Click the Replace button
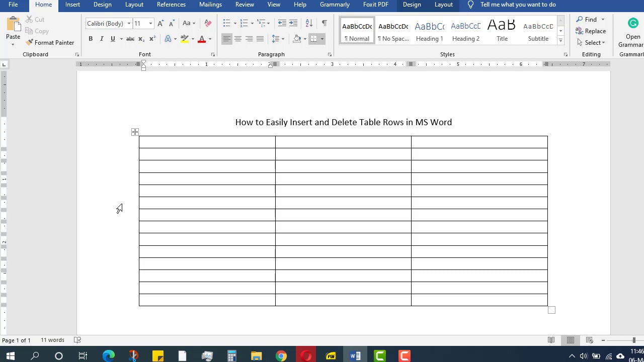Screen dimensions: 644x362 [x=591, y=31]
